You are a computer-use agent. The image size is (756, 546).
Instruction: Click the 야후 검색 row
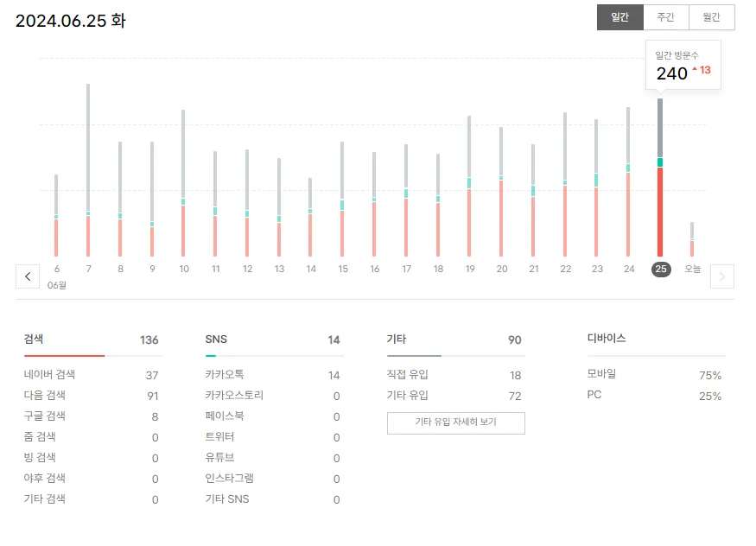click(x=92, y=479)
